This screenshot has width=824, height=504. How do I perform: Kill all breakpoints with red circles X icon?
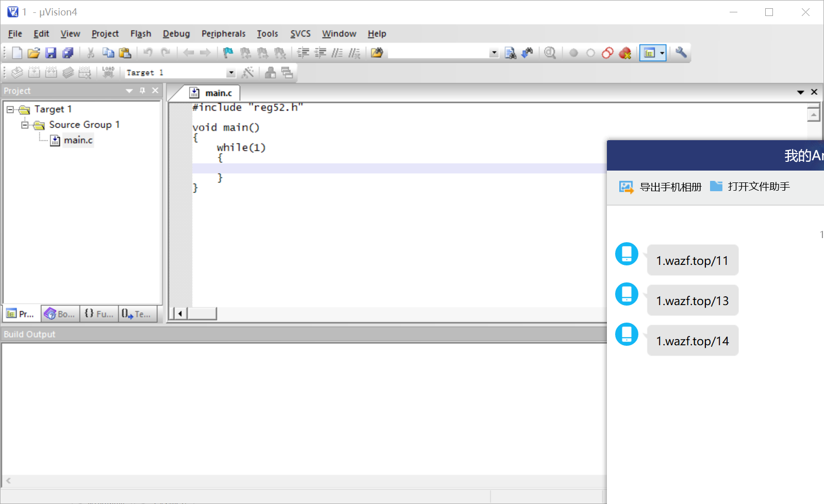pyautogui.click(x=625, y=53)
